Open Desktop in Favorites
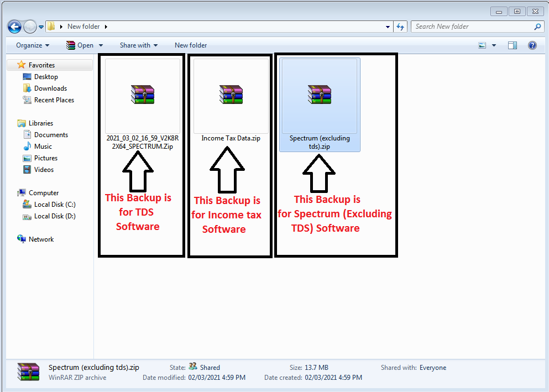This screenshot has height=392, width=549. pos(46,77)
